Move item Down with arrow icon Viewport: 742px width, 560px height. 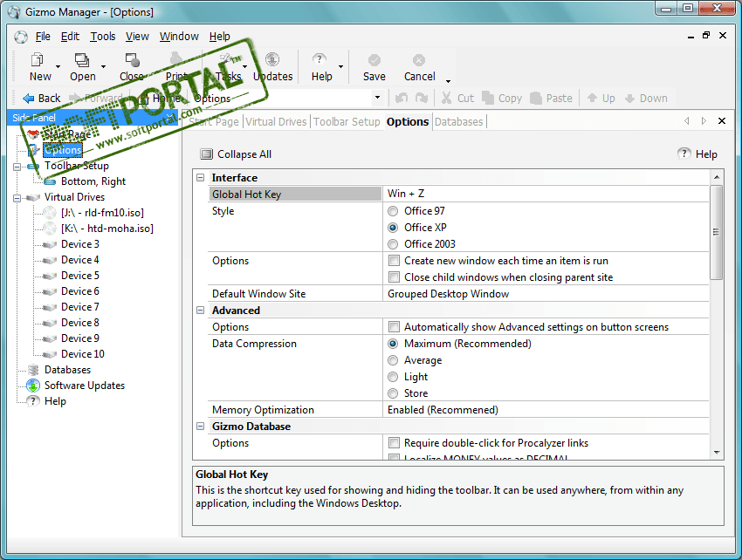tap(629, 98)
